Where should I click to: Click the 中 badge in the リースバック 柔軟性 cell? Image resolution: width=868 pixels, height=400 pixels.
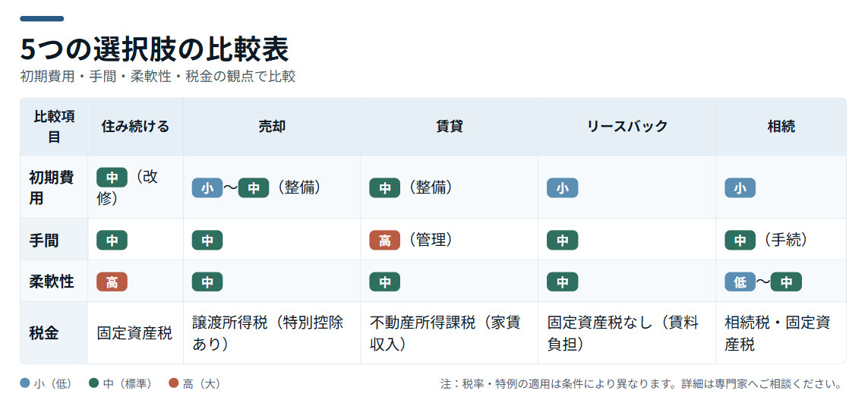pyautogui.click(x=562, y=282)
